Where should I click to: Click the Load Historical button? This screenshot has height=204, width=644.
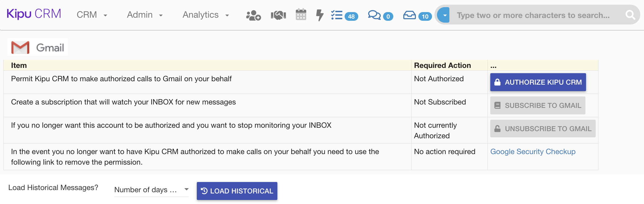237,191
